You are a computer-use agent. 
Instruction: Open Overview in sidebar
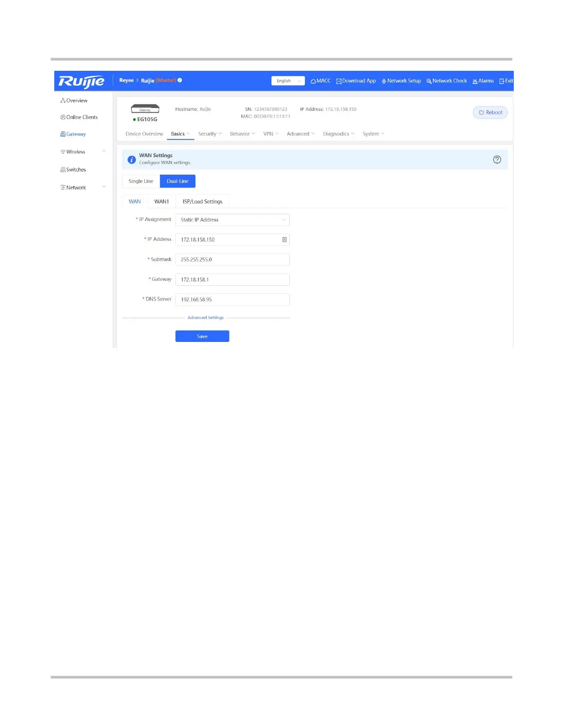(74, 101)
